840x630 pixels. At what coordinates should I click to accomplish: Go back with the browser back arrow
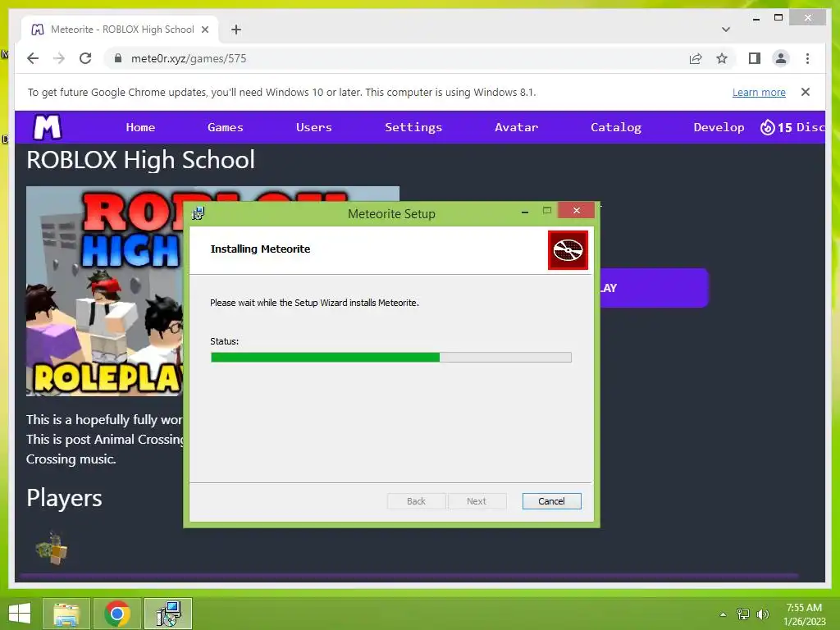coord(33,58)
